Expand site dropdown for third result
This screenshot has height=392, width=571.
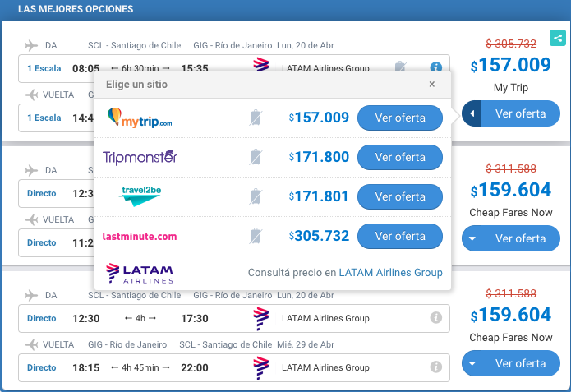(472, 363)
